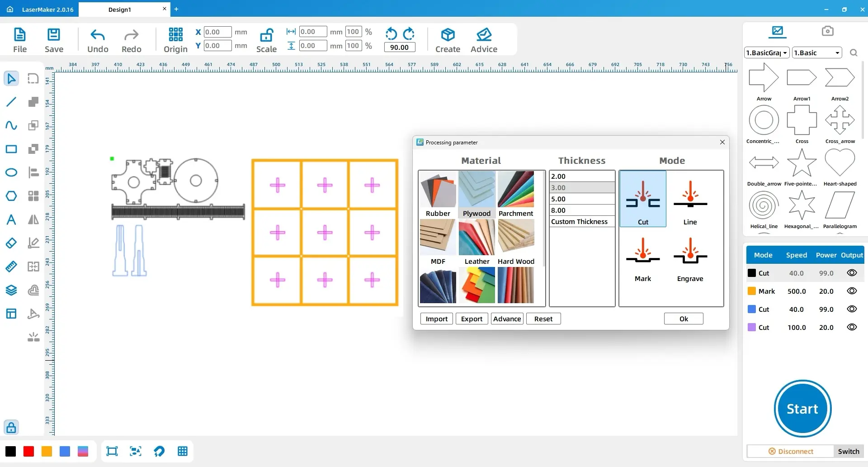Choose the Polygon tool
This screenshot has height=467, width=868.
point(11,196)
